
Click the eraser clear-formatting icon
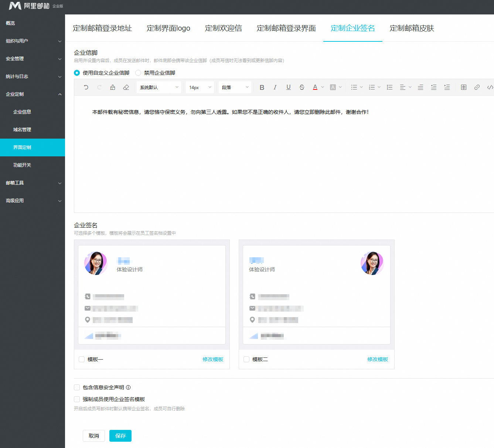pos(126,87)
